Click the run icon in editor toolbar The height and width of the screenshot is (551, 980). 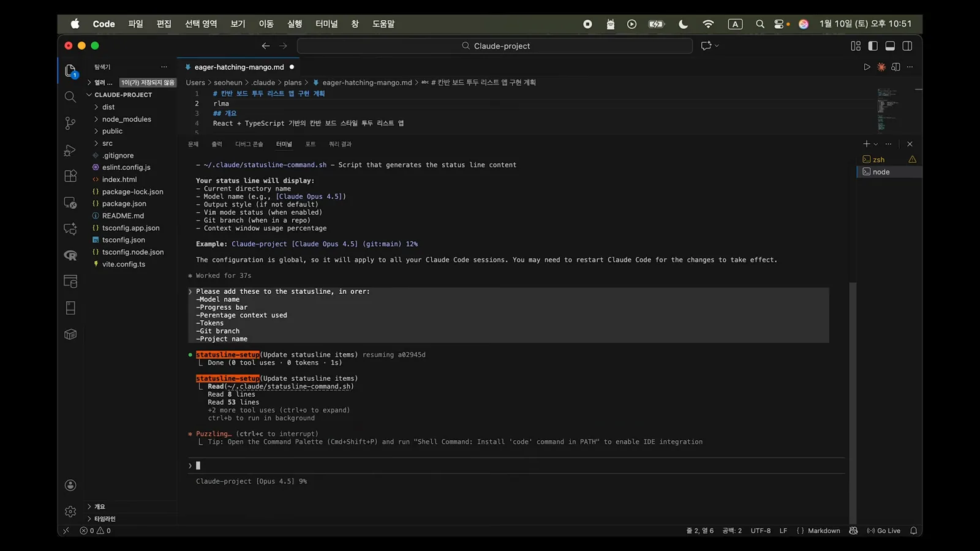click(x=867, y=67)
